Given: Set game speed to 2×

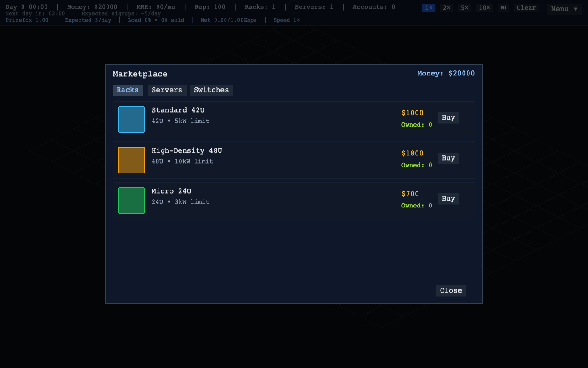Looking at the screenshot, I should 447,8.
